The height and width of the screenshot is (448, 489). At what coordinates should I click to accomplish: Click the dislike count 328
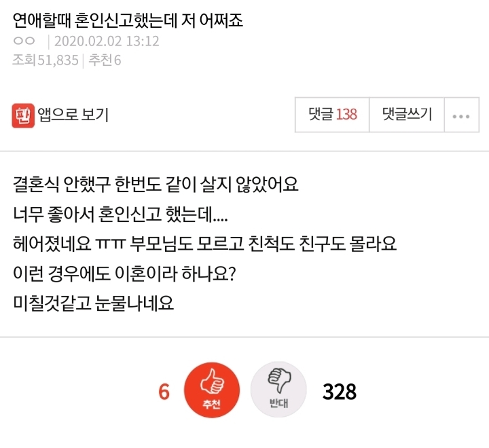click(x=340, y=392)
